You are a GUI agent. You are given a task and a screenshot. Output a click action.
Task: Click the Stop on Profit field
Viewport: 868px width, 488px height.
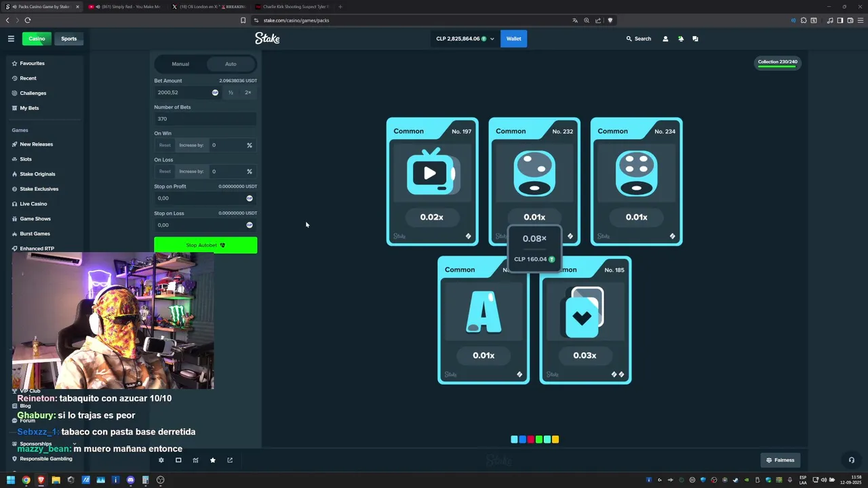point(205,198)
